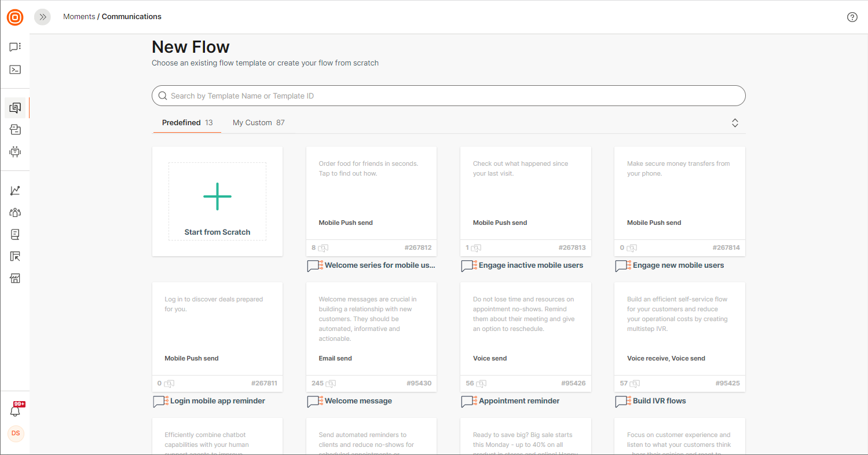Image resolution: width=868 pixels, height=455 pixels.
Task: Click the help question mark icon
Action: (852, 17)
